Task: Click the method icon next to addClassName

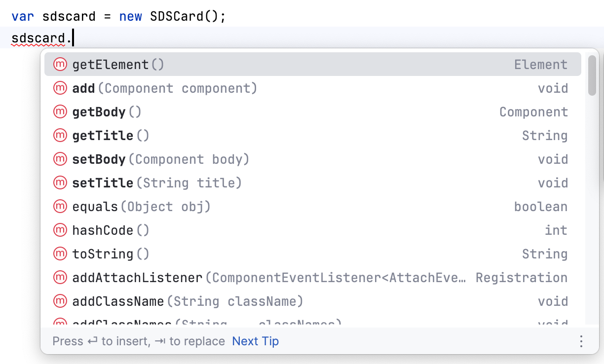Action: 60,301
